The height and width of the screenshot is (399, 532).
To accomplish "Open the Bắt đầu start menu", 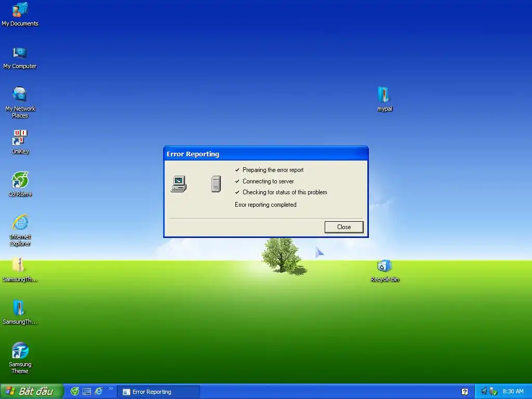I will point(32,392).
